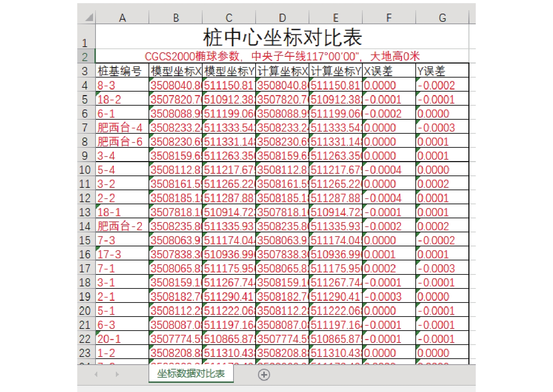Image resolution: width=553 pixels, height=392 pixels.
Task: Open the 坐标数据对比表 sheet tab
Action: coord(191,374)
